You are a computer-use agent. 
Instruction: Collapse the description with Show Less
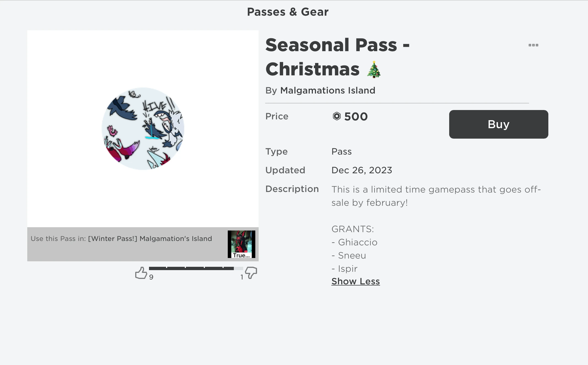(355, 281)
